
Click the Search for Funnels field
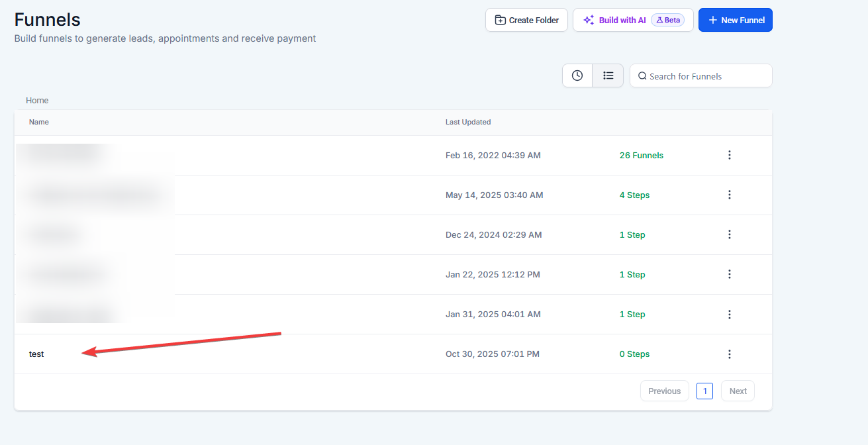pos(706,76)
